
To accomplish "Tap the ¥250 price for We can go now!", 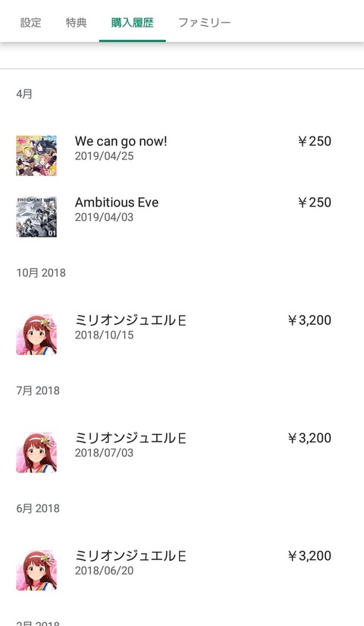I will pos(314,141).
